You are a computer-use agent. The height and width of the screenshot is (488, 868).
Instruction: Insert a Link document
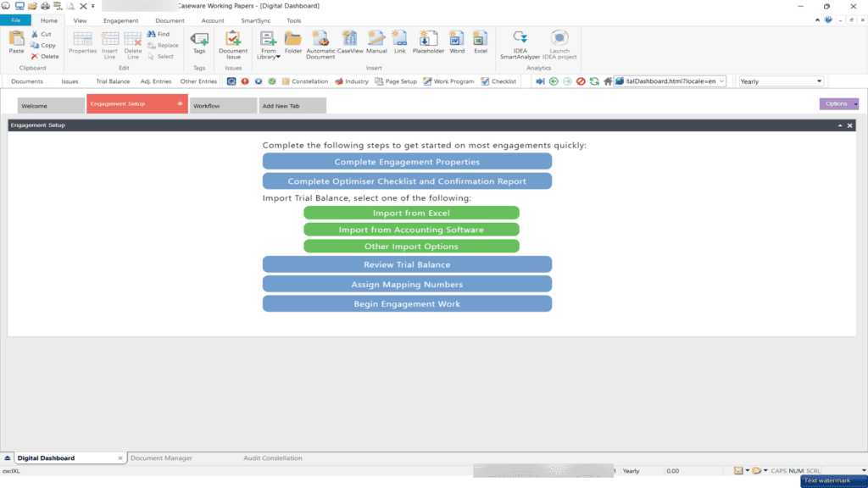click(x=400, y=42)
